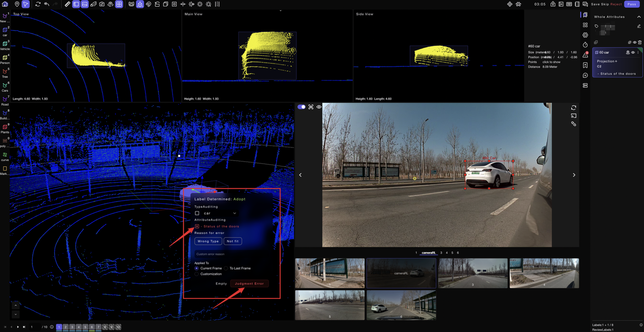This screenshot has height=332, width=644.
Task: Click the refresh icon beside camera image
Action: coord(574,108)
